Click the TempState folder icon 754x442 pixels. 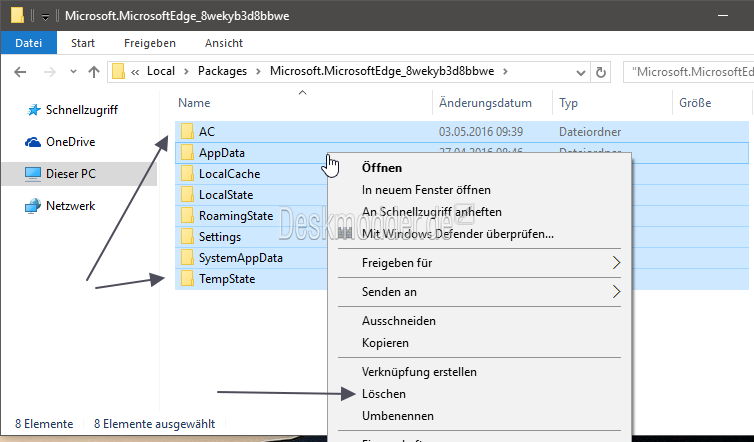click(187, 278)
